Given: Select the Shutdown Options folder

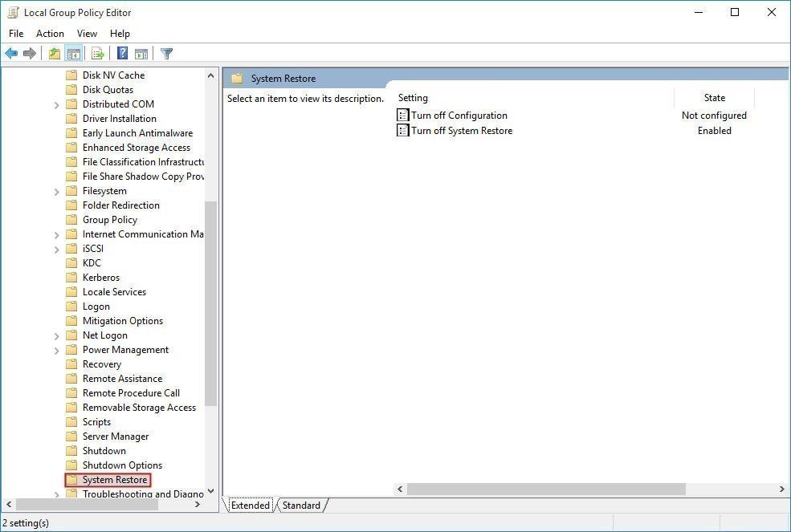Looking at the screenshot, I should click(123, 465).
